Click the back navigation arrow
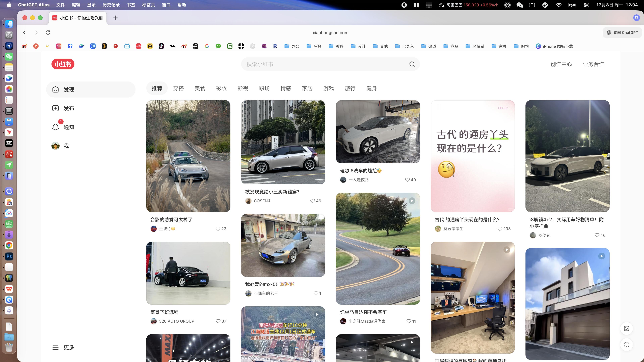This screenshot has width=644, height=362. (x=24, y=33)
